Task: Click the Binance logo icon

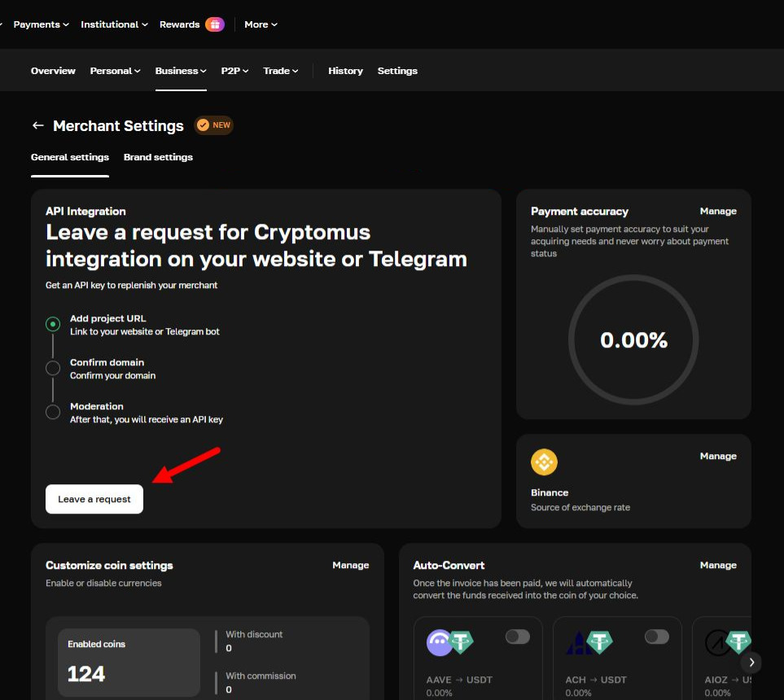Action: click(544, 462)
